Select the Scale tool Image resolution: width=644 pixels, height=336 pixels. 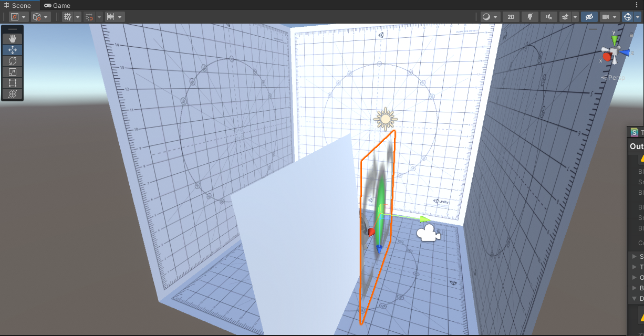coord(12,72)
